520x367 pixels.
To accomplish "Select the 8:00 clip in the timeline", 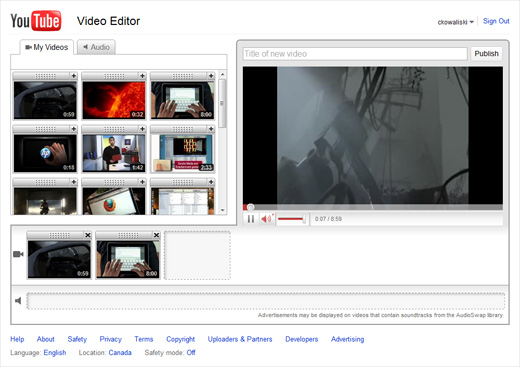I will point(128,259).
